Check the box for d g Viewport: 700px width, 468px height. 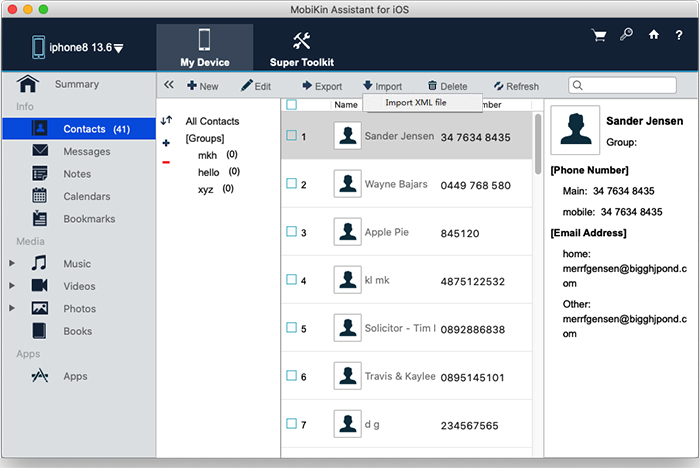pyautogui.click(x=291, y=423)
